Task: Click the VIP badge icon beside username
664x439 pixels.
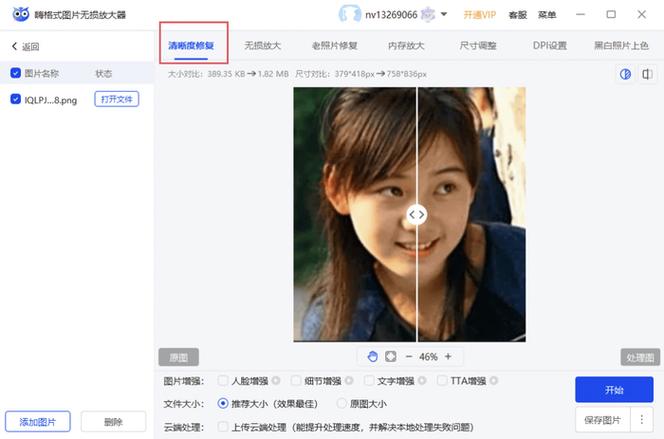Action: click(x=428, y=14)
